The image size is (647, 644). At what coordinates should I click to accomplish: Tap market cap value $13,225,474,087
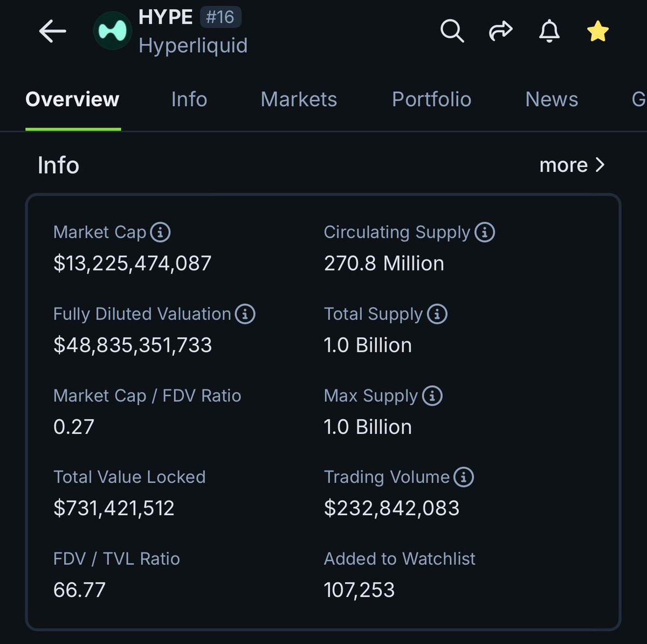point(133,264)
